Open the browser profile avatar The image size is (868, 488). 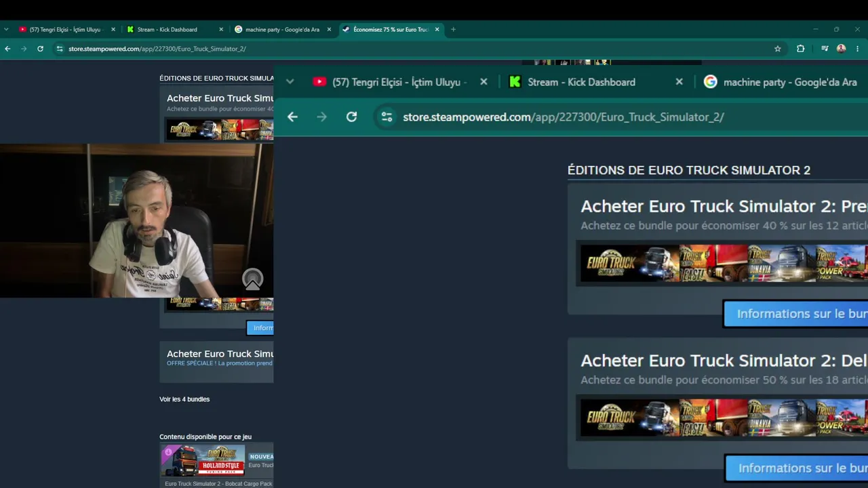[x=842, y=49]
